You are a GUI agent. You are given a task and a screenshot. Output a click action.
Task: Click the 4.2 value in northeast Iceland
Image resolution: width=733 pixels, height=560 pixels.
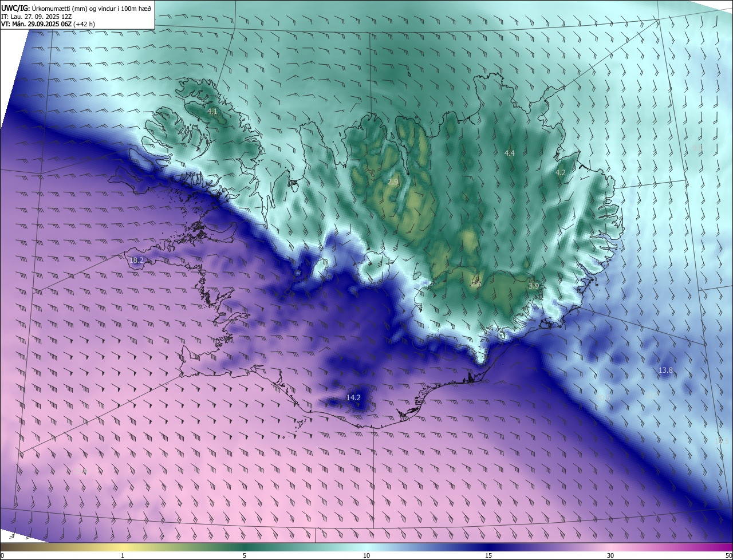click(561, 172)
